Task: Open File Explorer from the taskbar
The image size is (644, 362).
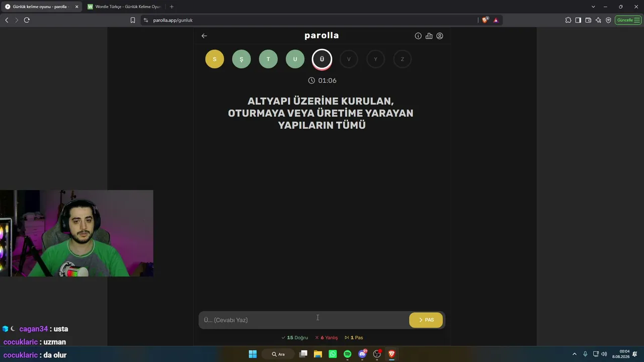Action: click(x=318, y=354)
